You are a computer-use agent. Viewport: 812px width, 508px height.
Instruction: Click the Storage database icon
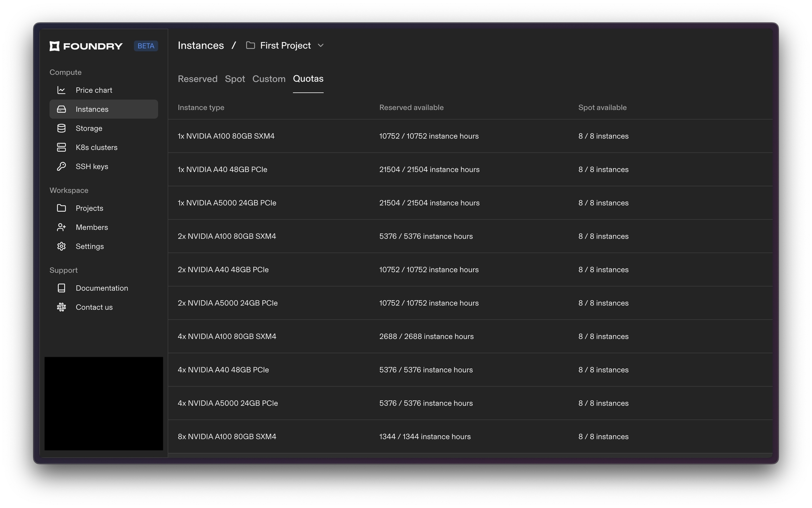point(61,128)
